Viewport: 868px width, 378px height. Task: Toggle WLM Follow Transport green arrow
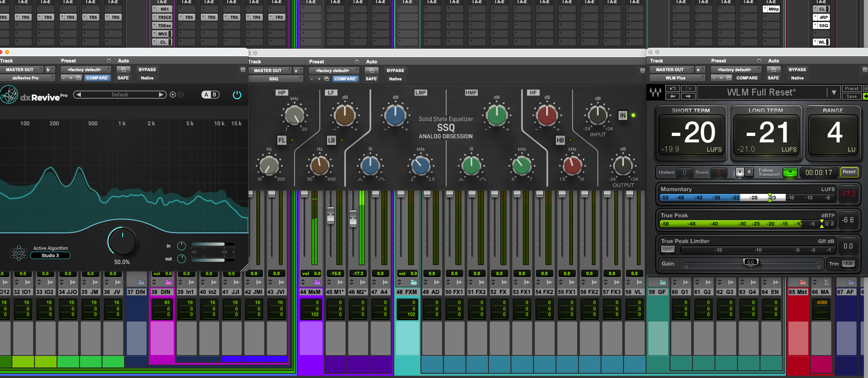pyautogui.click(x=790, y=172)
